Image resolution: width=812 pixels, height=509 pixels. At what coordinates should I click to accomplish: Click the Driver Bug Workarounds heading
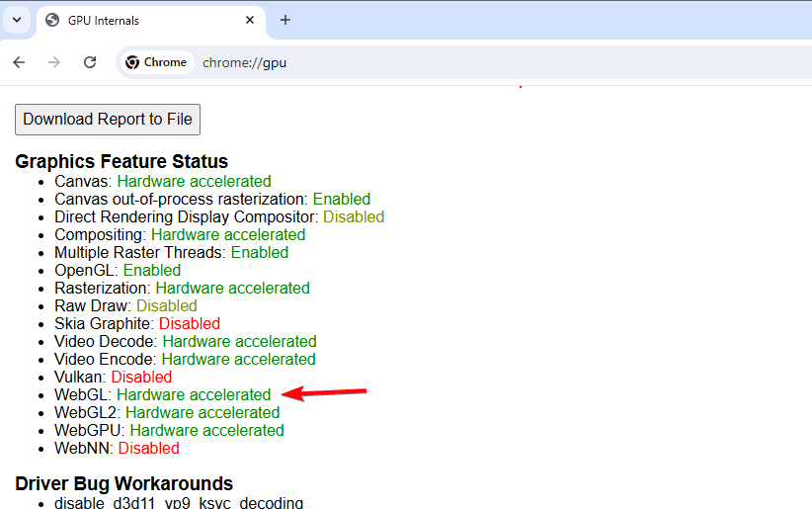pyautogui.click(x=124, y=483)
